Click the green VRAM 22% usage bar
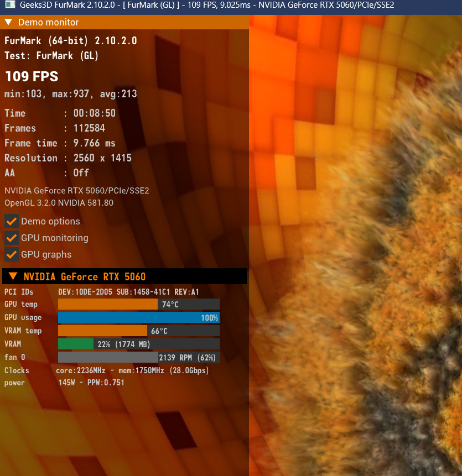Screen dimensions: 462x476 pyautogui.click(x=76, y=344)
